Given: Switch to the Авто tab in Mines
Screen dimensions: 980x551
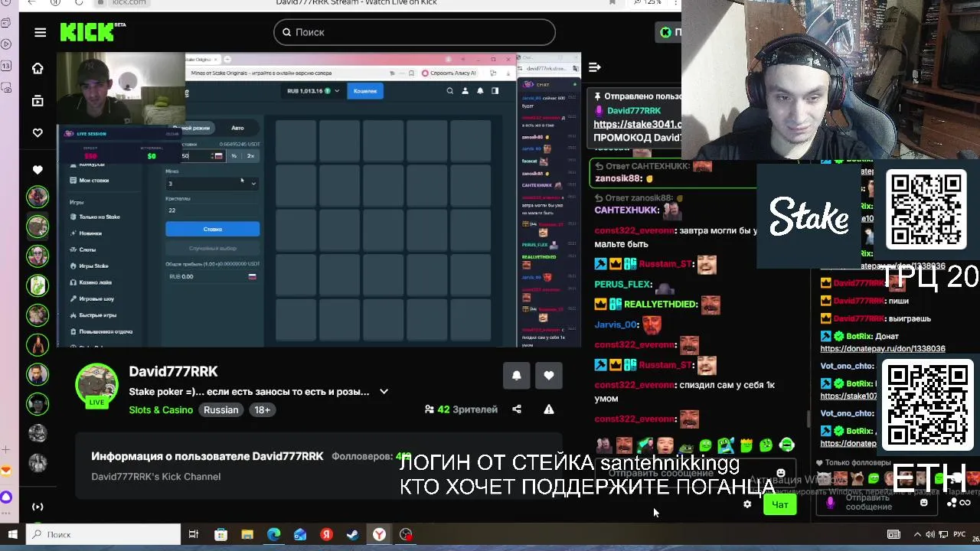Looking at the screenshot, I should (x=237, y=128).
